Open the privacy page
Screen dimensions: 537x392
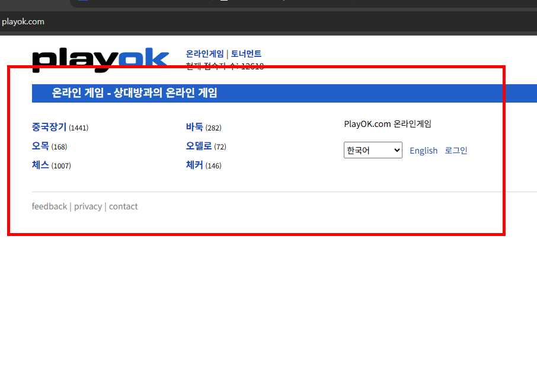click(88, 206)
